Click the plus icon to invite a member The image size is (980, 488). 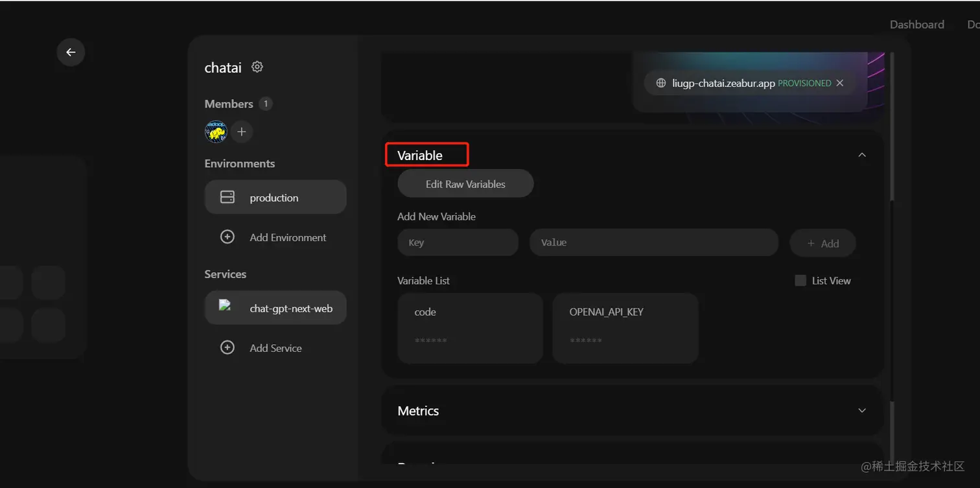(242, 132)
